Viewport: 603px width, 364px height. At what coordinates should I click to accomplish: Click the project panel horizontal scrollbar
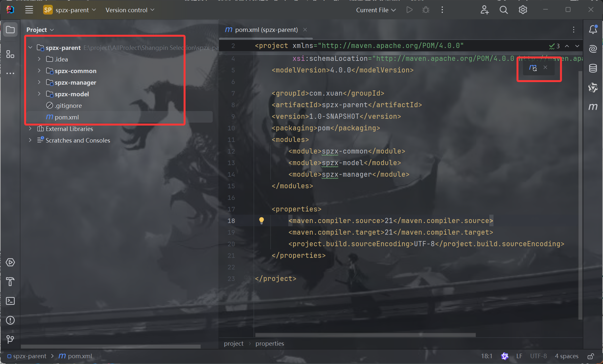[110, 347]
